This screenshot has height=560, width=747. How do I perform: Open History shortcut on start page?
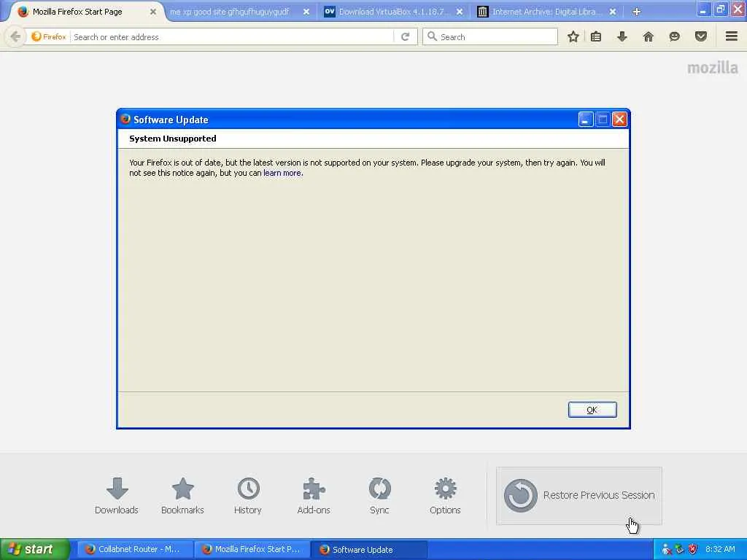pos(248,496)
